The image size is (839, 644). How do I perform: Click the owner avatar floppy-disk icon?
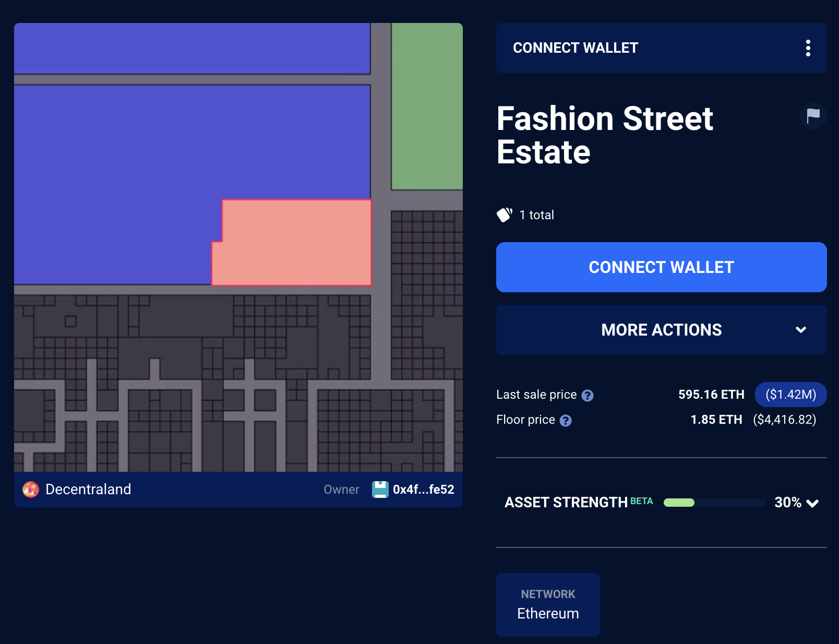pyautogui.click(x=380, y=490)
